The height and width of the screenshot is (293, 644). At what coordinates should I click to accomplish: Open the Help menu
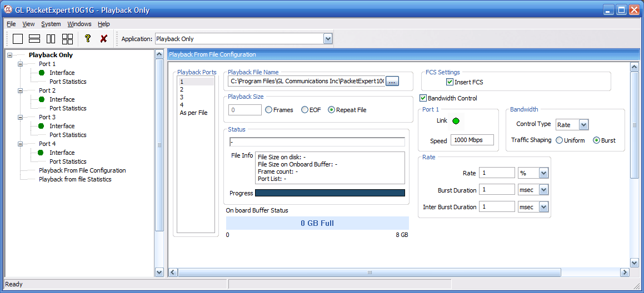click(x=104, y=24)
